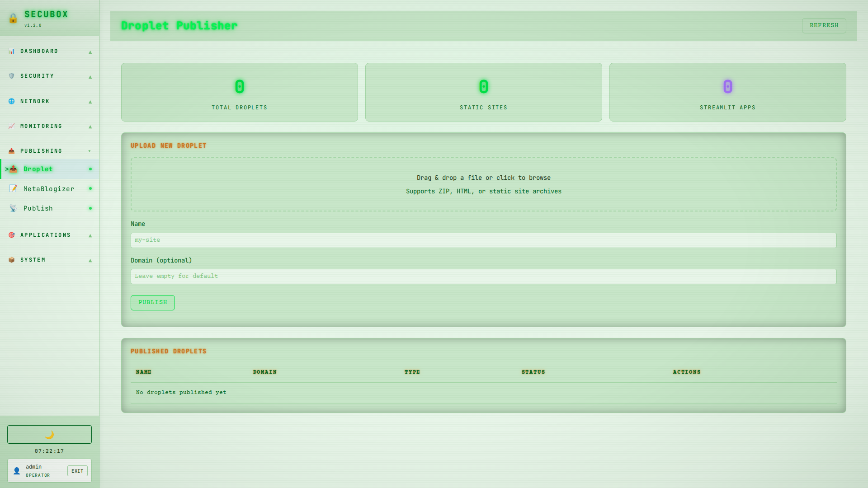Image resolution: width=868 pixels, height=488 pixels.
Task: Click the Dashboard bar chart icon
Action: tap(12, 51)
